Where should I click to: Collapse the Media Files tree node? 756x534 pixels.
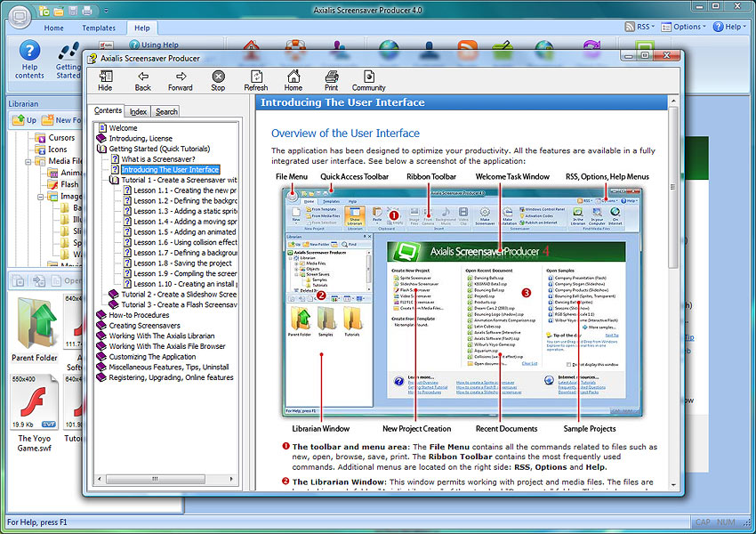pos(28,162)
